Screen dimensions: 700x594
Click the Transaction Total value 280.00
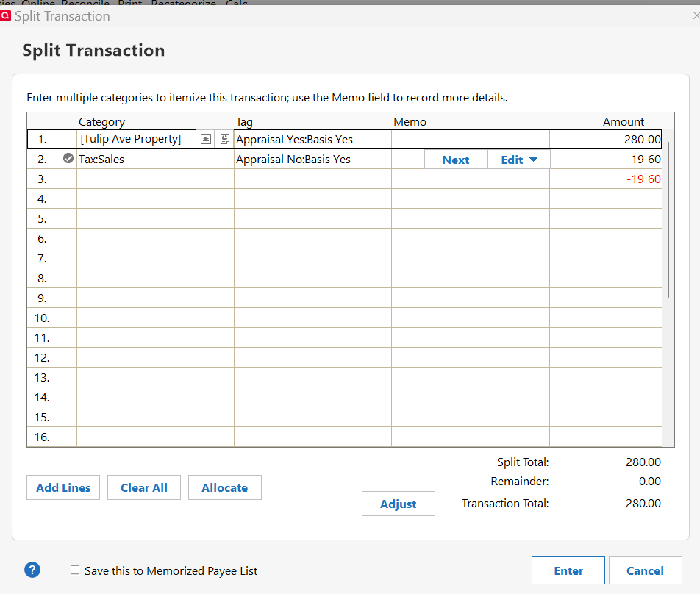(x=643, y=503)
